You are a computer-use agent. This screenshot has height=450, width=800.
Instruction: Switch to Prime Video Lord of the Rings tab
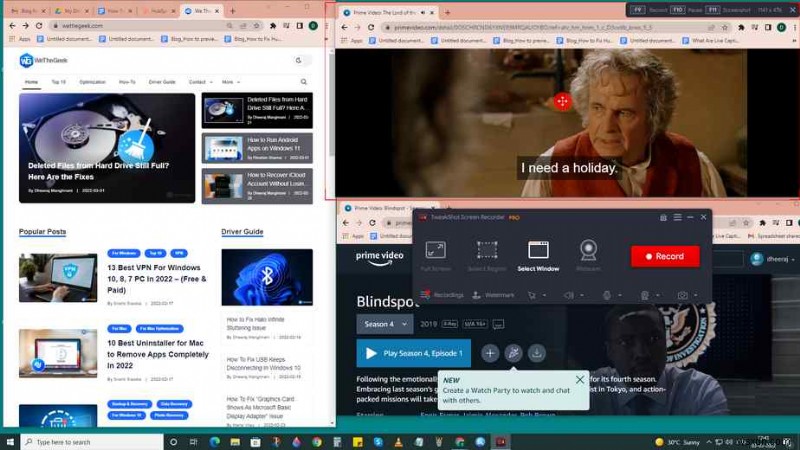[388, 12]
